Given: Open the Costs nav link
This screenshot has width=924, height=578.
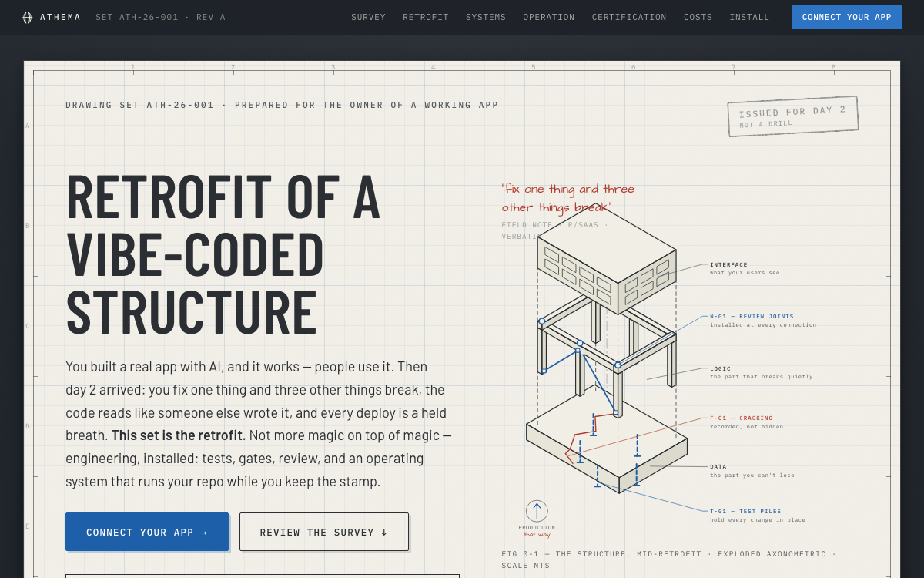Looking at the screenshot, I should (698, 17).
